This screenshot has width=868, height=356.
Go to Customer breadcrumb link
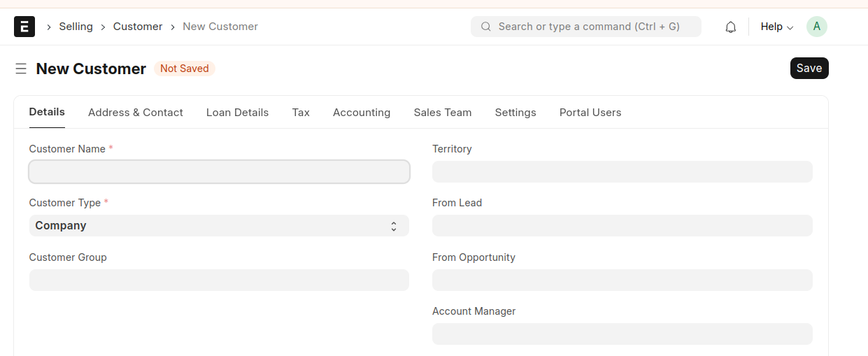tap(138, 27)
